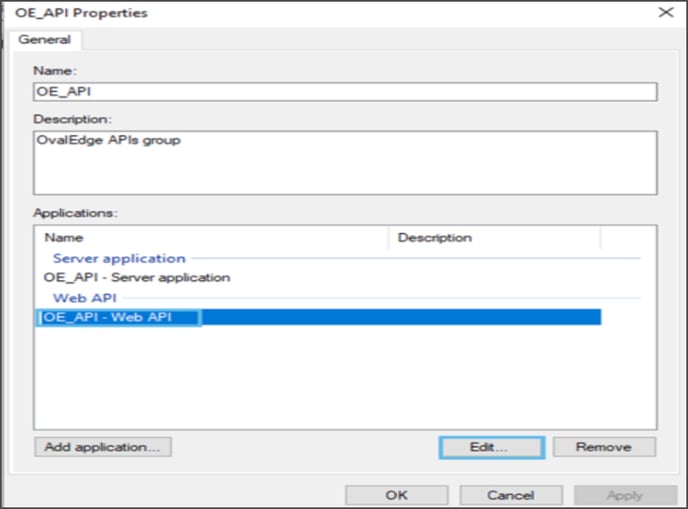Select the Web API group heading
Image resolution: width=688 pixels, height=509 pixels.
(x=85, y=298)
